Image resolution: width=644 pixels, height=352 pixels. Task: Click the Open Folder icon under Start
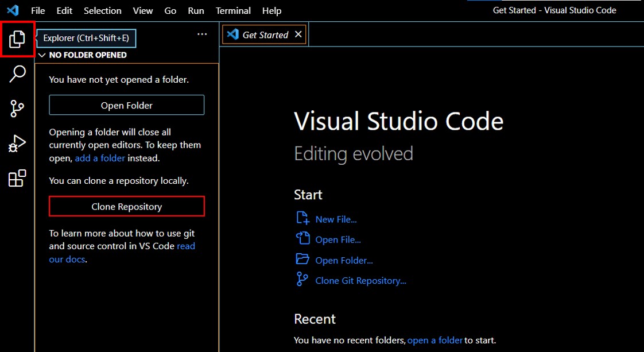pos(302,259)
